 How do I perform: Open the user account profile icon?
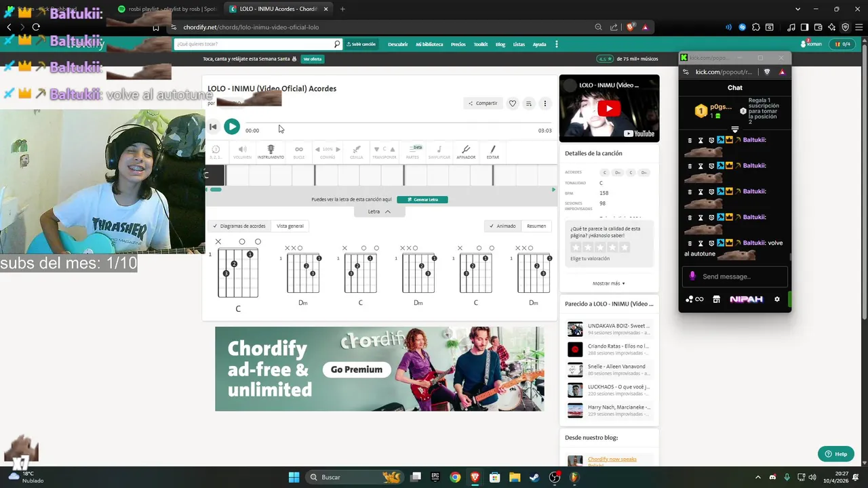[812, 43]
